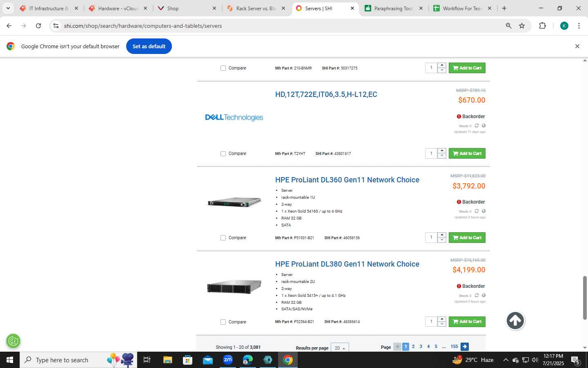Viewport: 588px width, 368px height.
Task: Open HD,12T,722E,IT06,3.5,H-L12,EC product link
Action: pos(326,94)
